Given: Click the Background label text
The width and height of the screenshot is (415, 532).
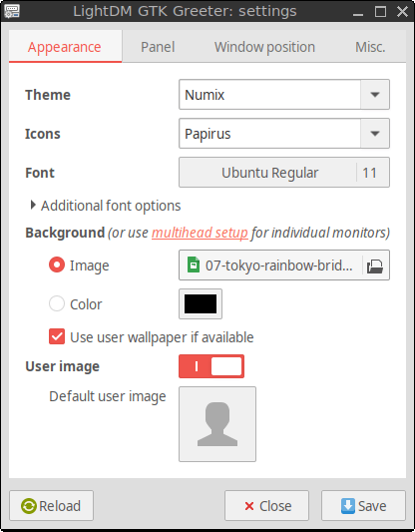Looking at the screenshot, I should coord(65,233).
